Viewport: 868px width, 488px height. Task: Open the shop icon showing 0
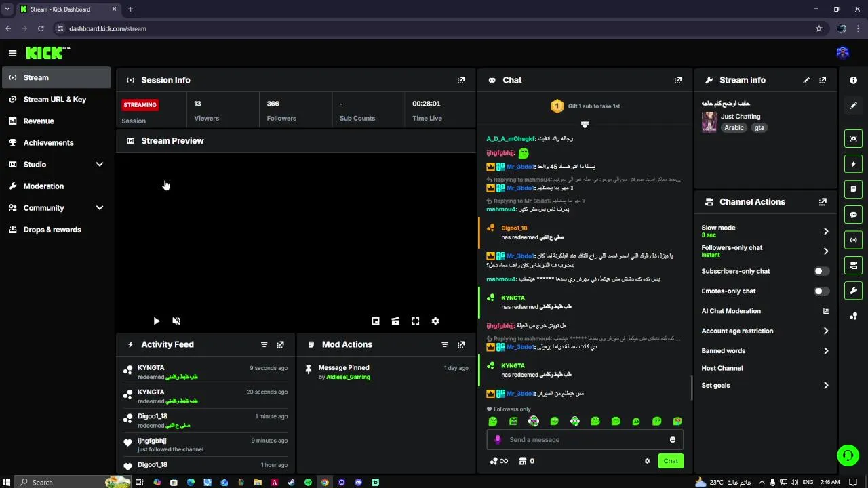tap(526, 461)
